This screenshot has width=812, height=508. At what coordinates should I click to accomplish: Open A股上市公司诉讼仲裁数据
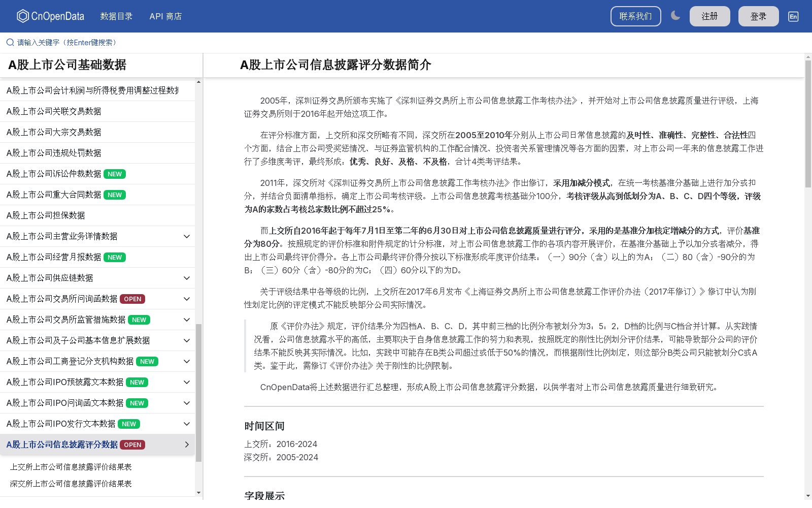(x=97, y=174)
